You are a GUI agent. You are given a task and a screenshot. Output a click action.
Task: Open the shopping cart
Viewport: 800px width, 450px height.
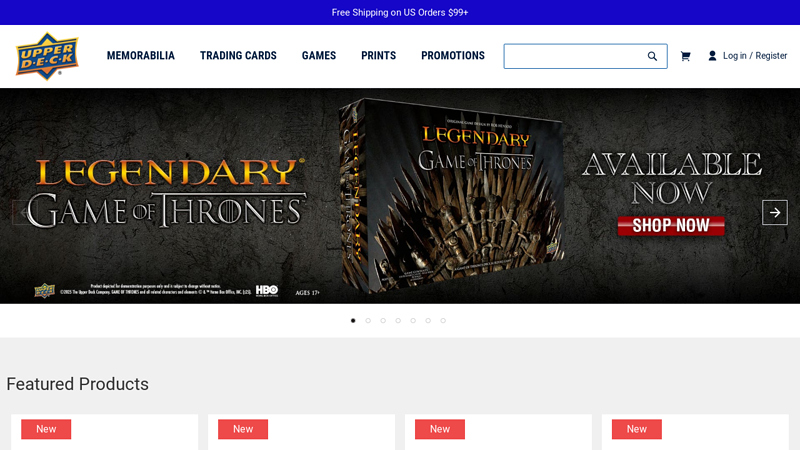685,56
